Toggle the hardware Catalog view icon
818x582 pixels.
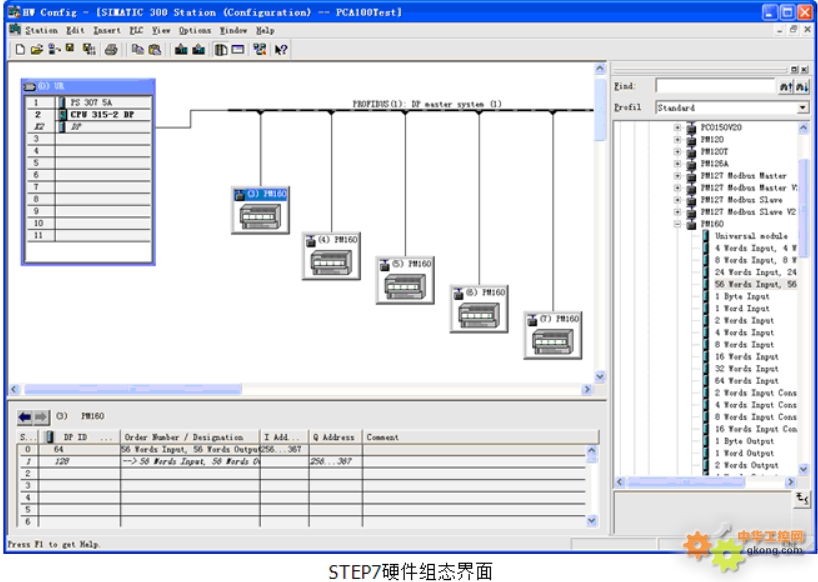tap(221, 50)
